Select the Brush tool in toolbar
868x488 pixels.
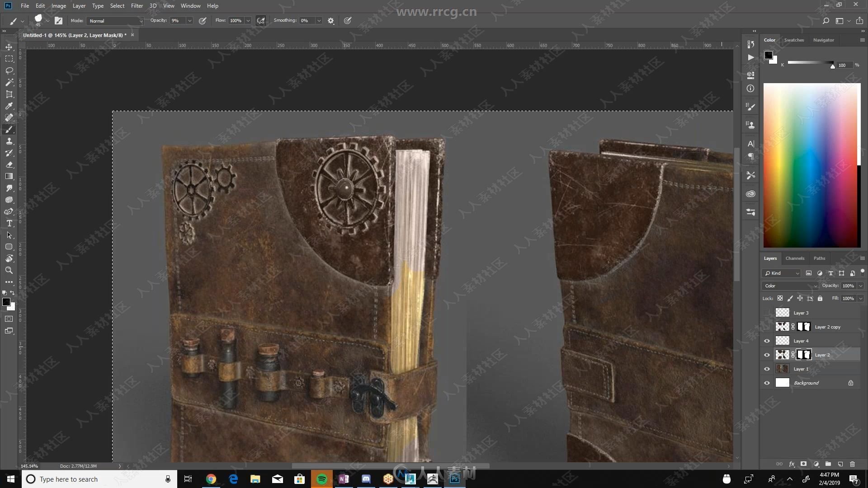coord(9,129)
